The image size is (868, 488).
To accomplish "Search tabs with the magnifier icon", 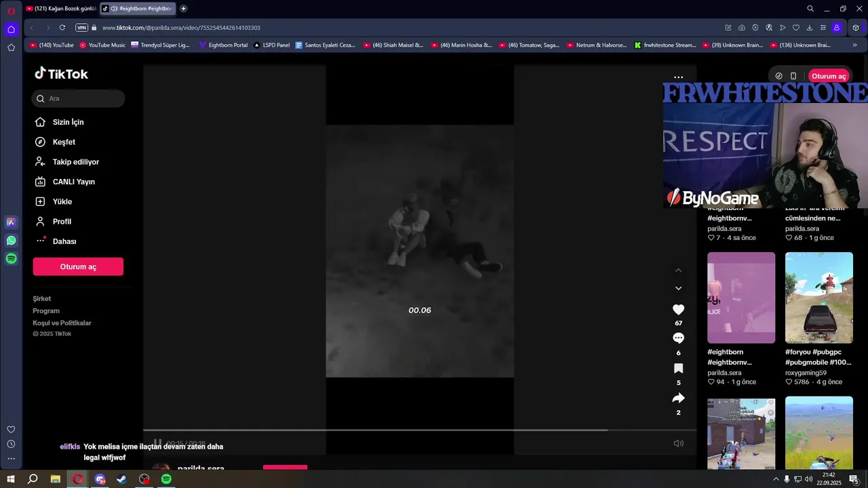I will point(810,9).
